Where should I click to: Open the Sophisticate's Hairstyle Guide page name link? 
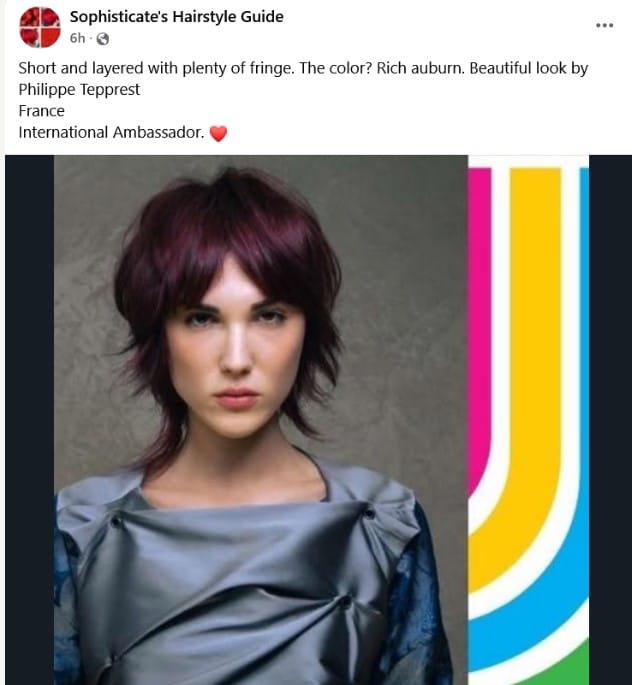177,16
